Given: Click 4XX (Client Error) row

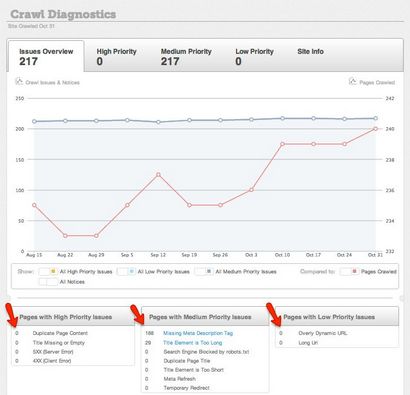Looking at the screenshot, I should (73, 361).
